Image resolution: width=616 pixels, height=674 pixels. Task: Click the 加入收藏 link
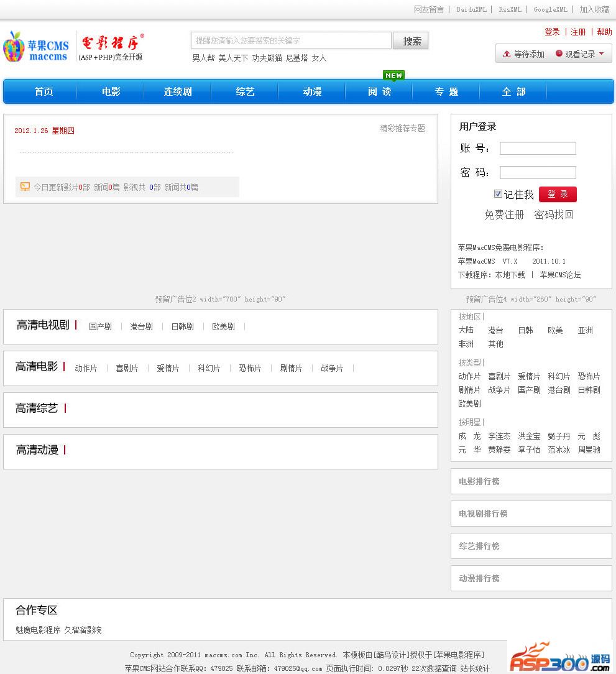[x=594, y=9]
